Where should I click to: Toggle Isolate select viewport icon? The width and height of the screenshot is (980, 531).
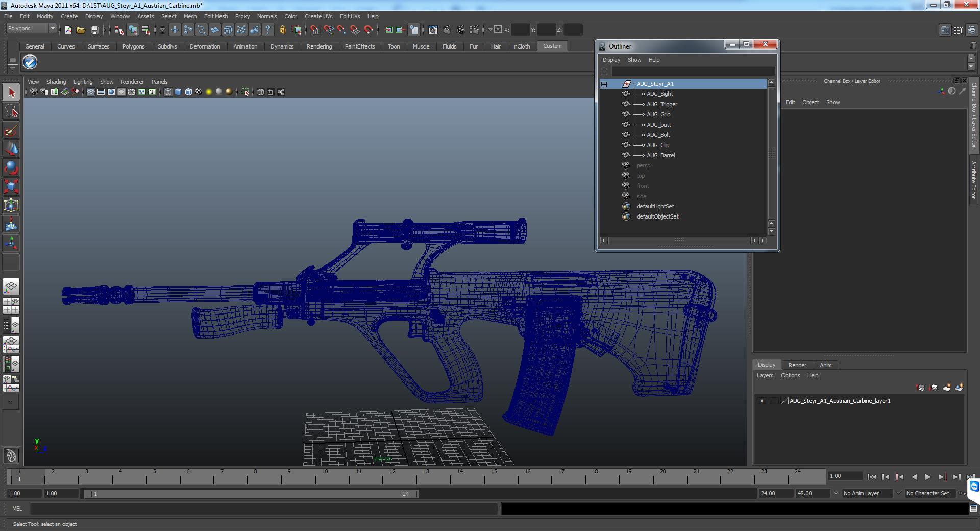click(x=246, y=92)
